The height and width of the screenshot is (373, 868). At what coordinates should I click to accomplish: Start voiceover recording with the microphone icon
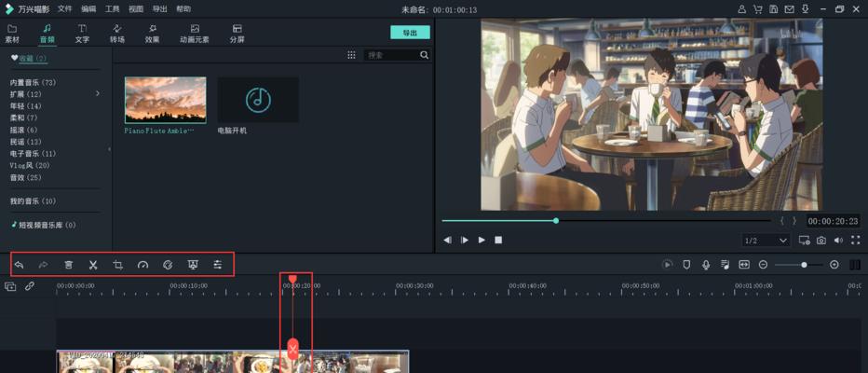tap(706, 265)
